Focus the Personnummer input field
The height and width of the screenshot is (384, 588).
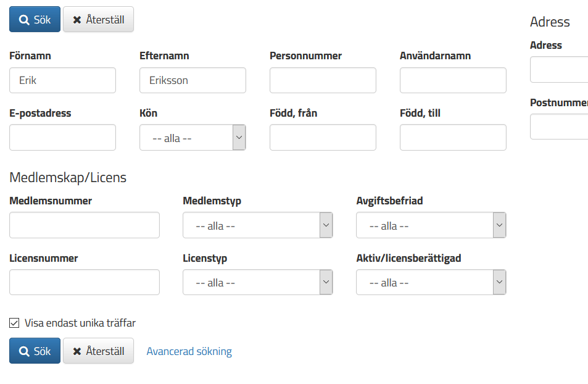pos(323,80)
